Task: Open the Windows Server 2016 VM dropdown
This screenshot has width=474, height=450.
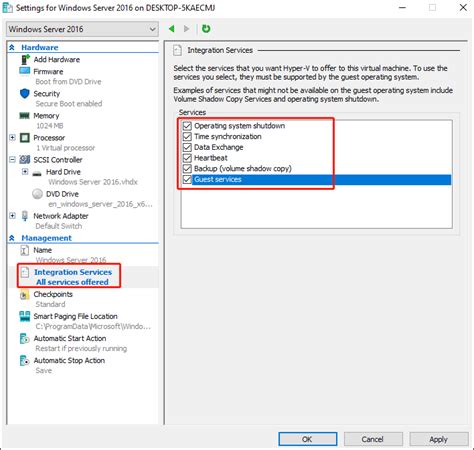Action: point(82,29)
